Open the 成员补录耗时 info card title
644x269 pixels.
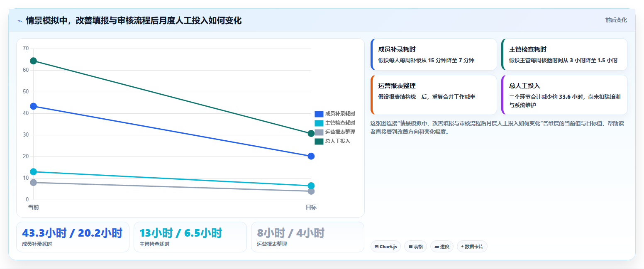397,49
